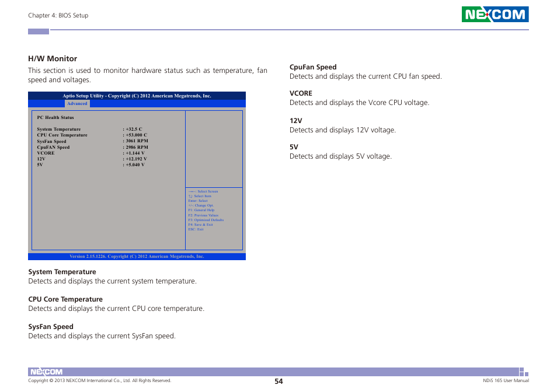The height and width of the screenshot is (392, 557).
Task: Click the '+5.040 V' voltage value
Action: 135,164
